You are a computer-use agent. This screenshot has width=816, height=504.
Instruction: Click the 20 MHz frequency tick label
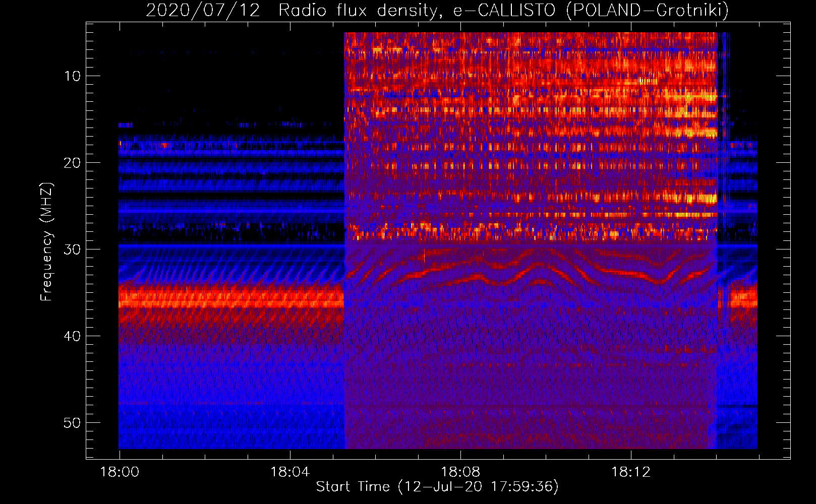73,163
